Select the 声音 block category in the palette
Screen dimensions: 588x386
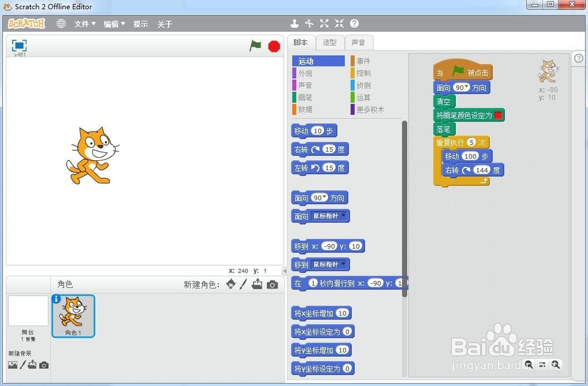(318, 85)
